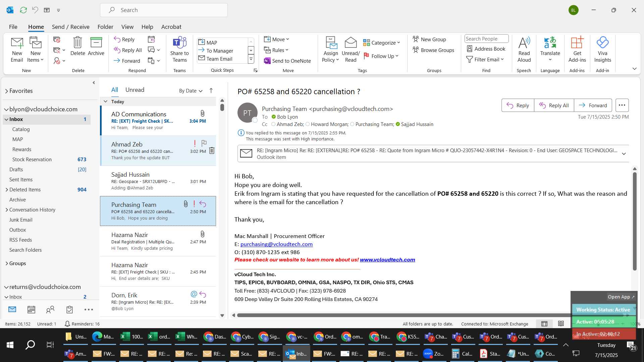Open the Folder tab
The width and height of the screenshot is (644, 362).
coord(105,26)
